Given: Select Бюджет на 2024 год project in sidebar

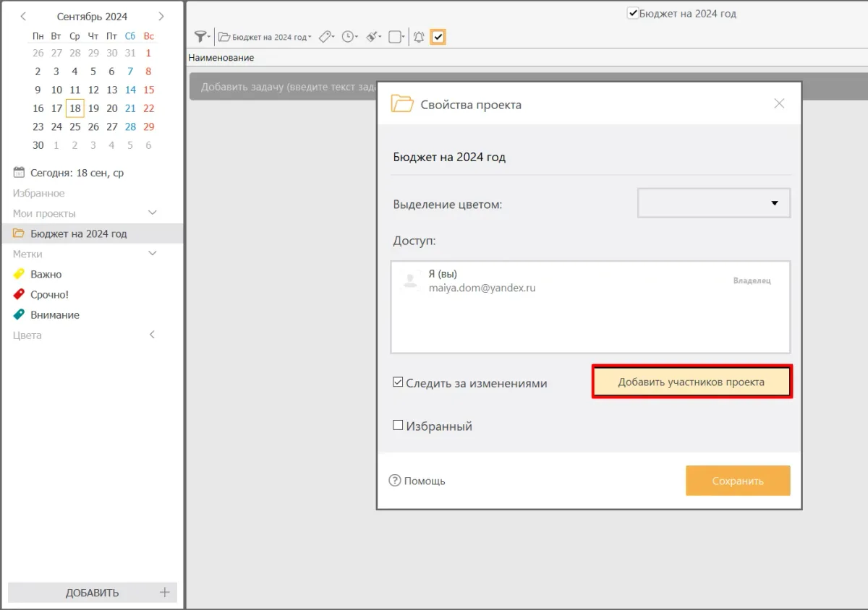Looking at the screenshot, I should coord(78,233).
